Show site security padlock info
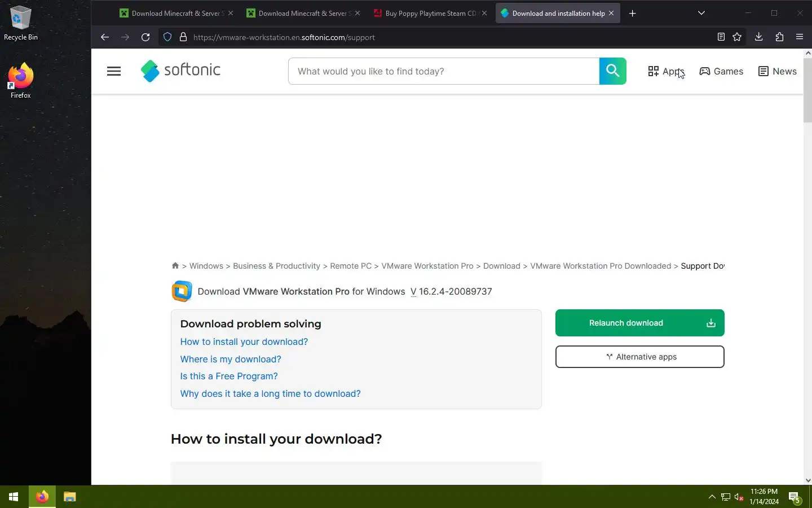The width and height of the screenshot is (812, 508). point(183,37)
